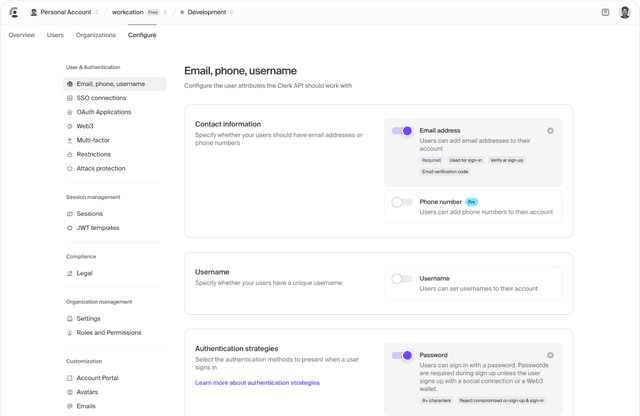Turn on the Username toggle
The height and width of the screenshot is (416, 640).
tap(402, 279)
